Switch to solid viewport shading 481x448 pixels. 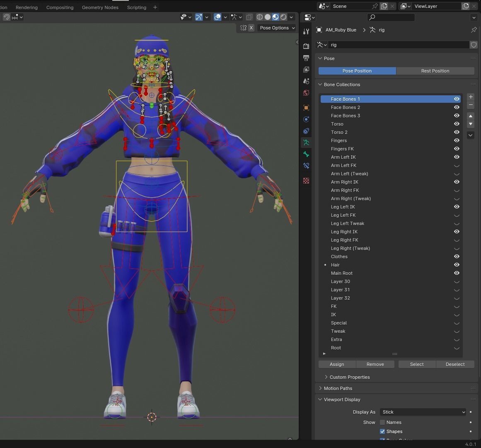click(x=268, y=17)
